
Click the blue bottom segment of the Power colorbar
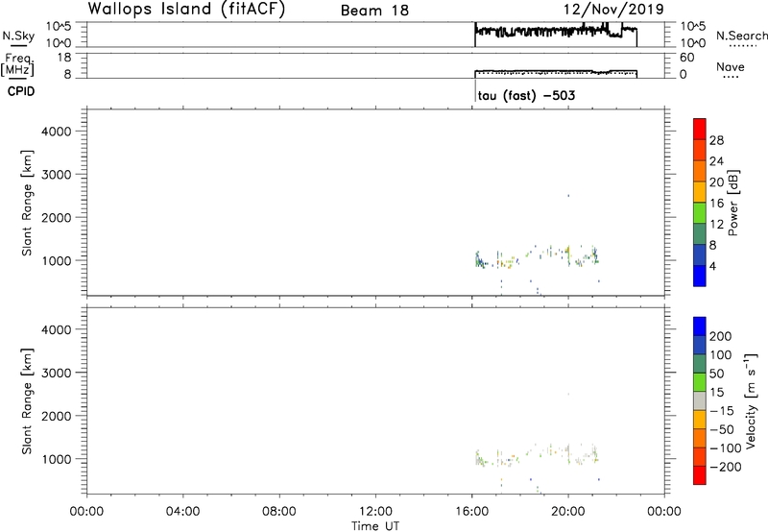tap(700, 276)
